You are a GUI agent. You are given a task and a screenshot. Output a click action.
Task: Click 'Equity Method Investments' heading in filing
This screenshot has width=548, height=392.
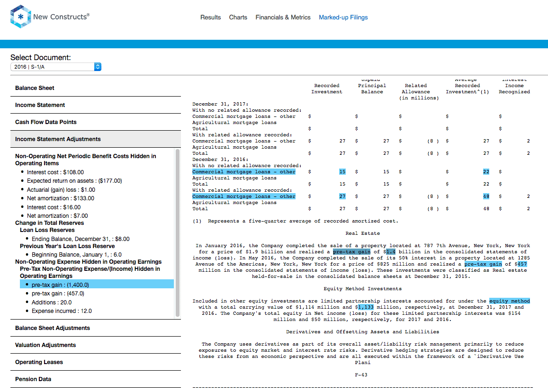(x=363, y=289)
